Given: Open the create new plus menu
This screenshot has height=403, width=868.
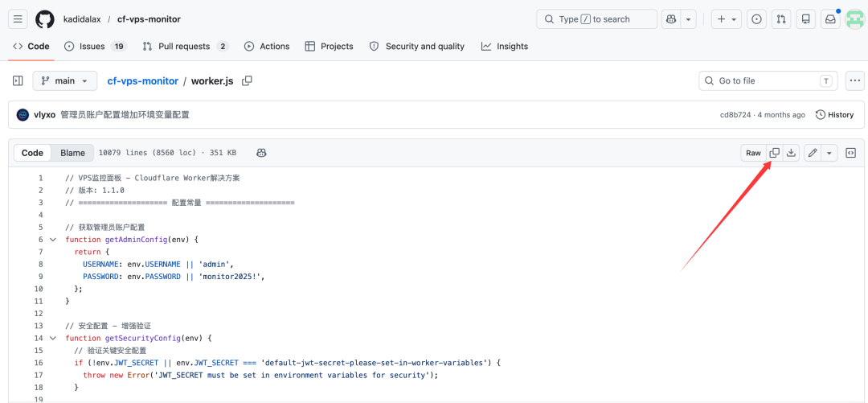Looking at the screenshot, I should (x=727, y=19).
